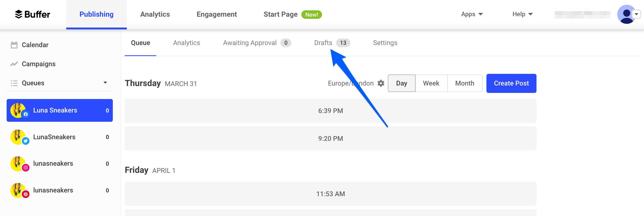Image resolution: width=644 pixels, height=216 pixels.
Task: Click the 11:53 AM Friday slot
Action: point(330,194)
